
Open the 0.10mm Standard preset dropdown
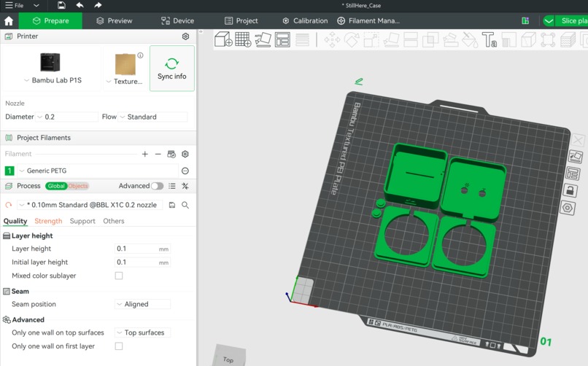[90, 205]
